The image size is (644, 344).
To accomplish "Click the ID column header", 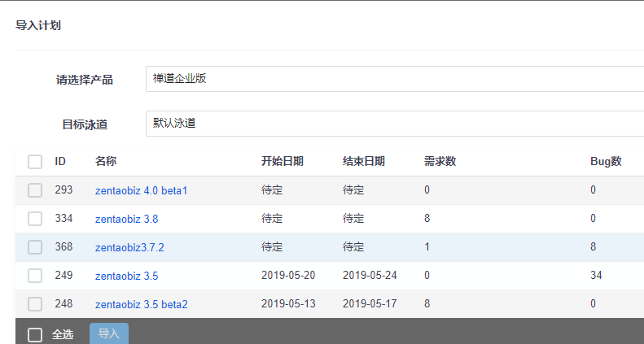I will (60, 161).
